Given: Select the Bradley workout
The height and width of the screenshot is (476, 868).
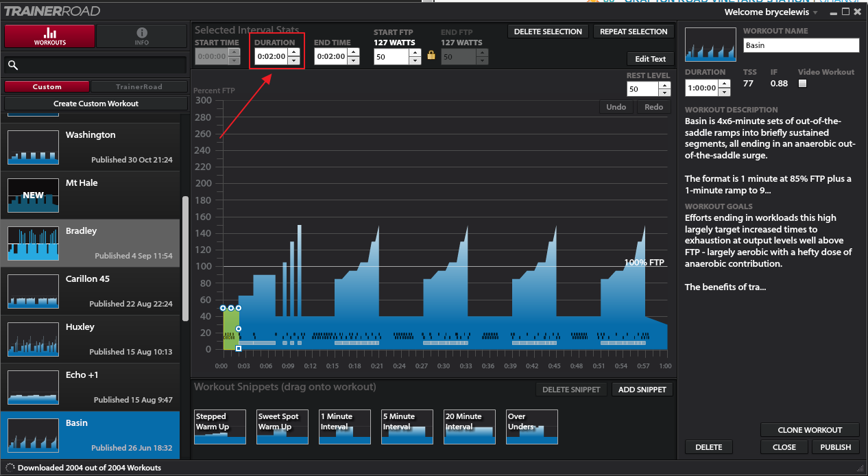Looking at the screenshot, I should click(90, 243).
